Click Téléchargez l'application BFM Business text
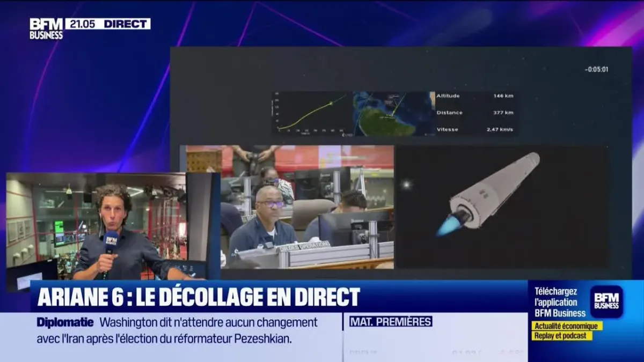 point(560,302)
